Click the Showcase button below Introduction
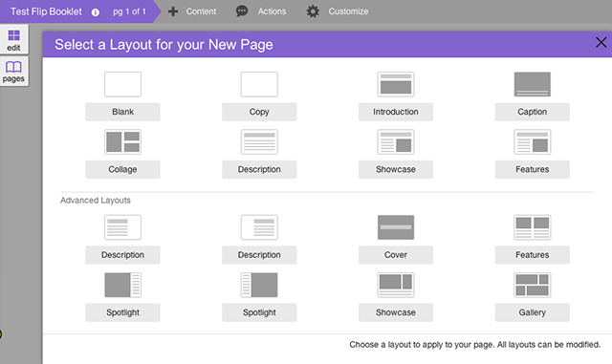The width and height of the screenshot is (612, 364). [x=396, y=170]
